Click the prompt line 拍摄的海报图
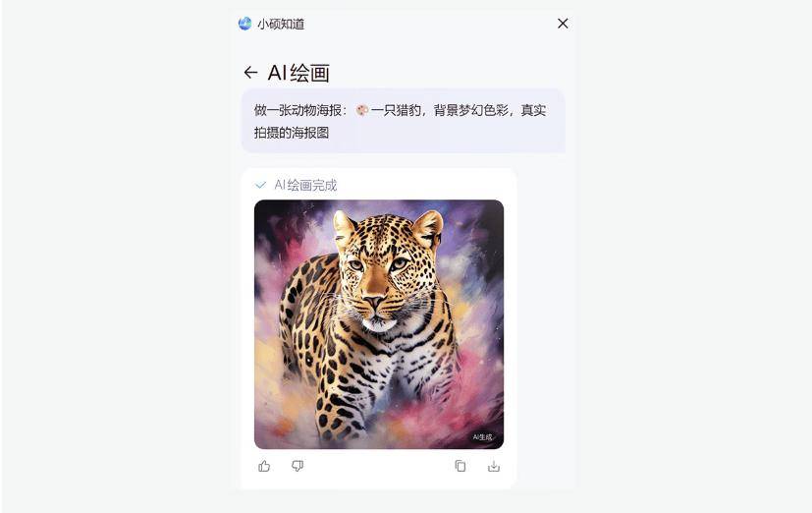812x513 pixels. coord(292,133)
